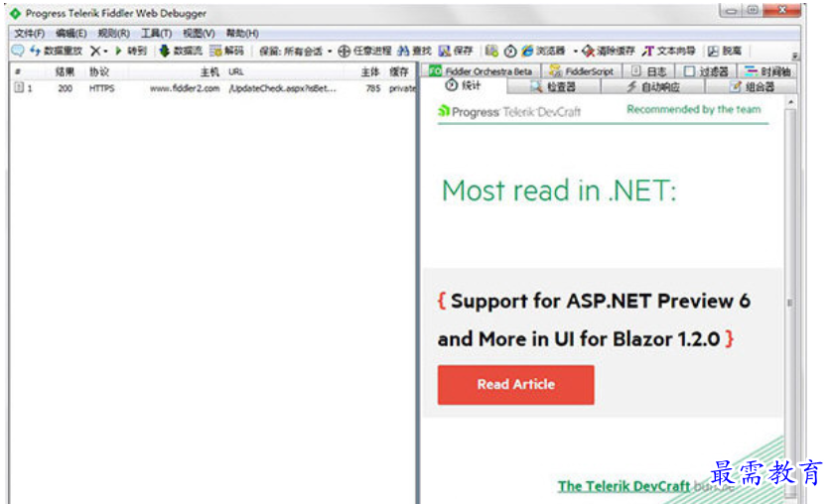The image size is (831, 504).
Task: Click the 浏览器 browser launch button
Action: pos(543,51)
